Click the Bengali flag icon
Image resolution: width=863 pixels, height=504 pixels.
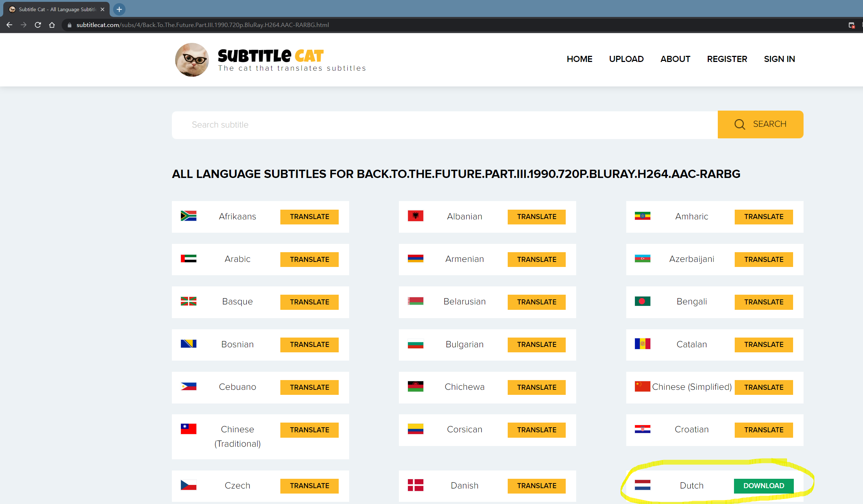[642, 301]
